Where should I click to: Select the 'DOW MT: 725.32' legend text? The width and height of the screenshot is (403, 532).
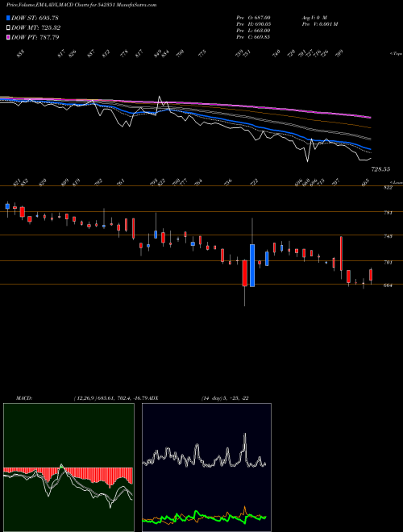click(36, 28)
